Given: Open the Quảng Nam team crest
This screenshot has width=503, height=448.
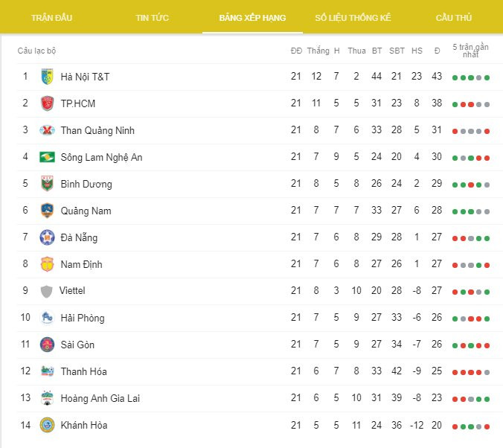Looking at the screenshot, I should 47,211.
